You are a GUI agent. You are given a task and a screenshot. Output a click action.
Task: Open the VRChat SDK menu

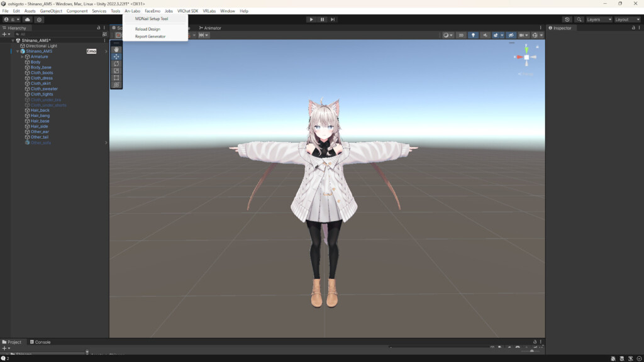tap(187, 11)
